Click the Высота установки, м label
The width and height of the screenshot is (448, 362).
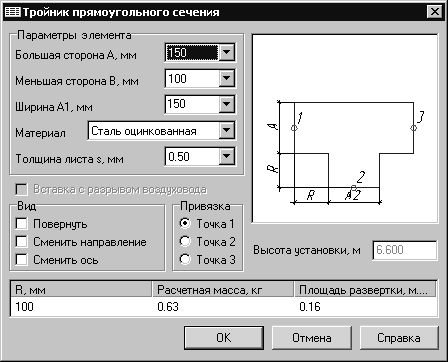(307, 250)
